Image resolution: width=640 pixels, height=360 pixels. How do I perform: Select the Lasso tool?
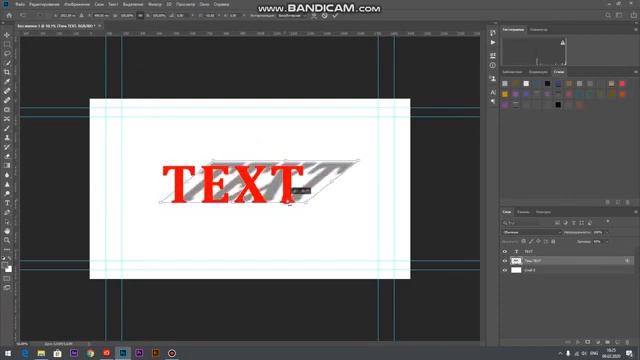[7, 53]
